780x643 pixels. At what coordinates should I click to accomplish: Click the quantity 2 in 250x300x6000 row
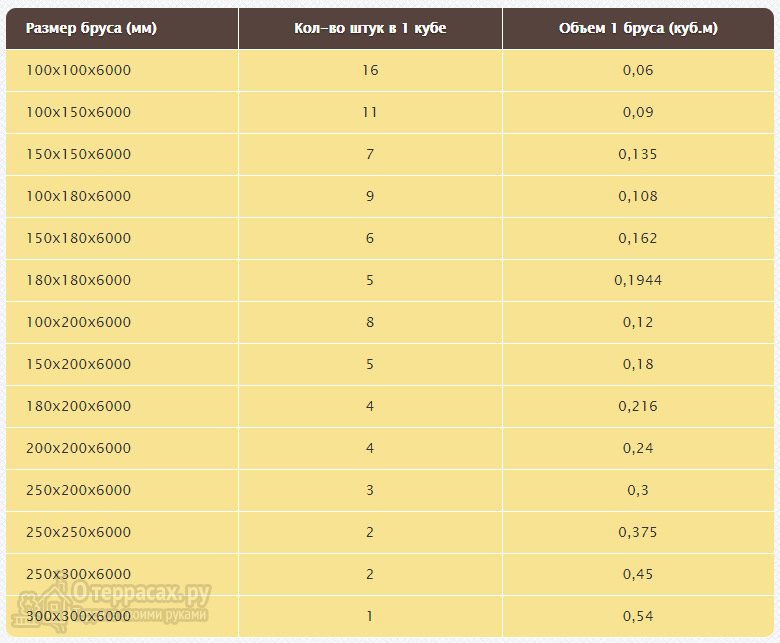[x=370, y=574]
